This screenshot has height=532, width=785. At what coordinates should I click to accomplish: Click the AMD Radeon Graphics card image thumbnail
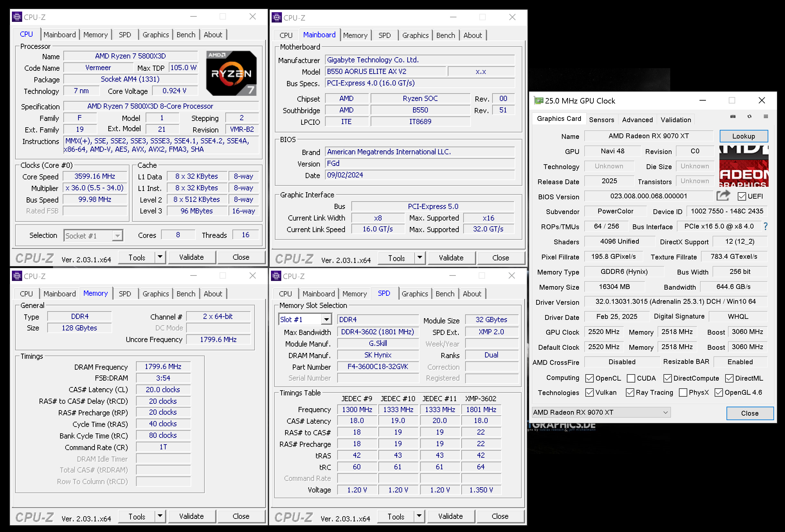point(744,166)
